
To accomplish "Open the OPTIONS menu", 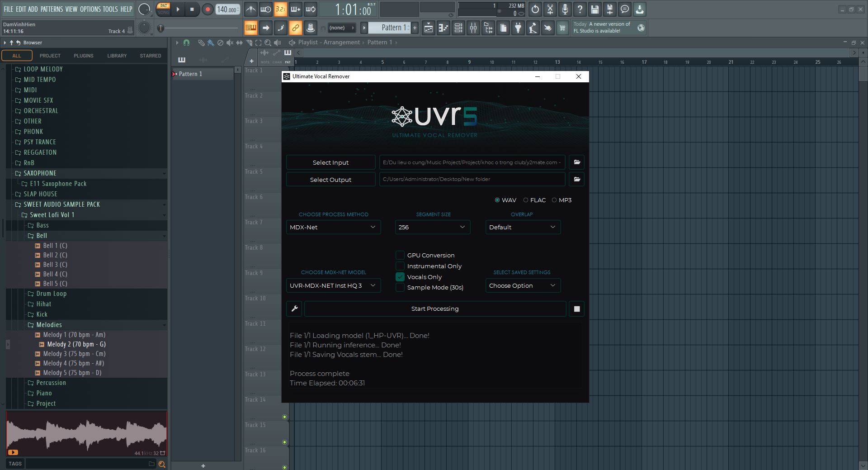I will coord(90,9).
